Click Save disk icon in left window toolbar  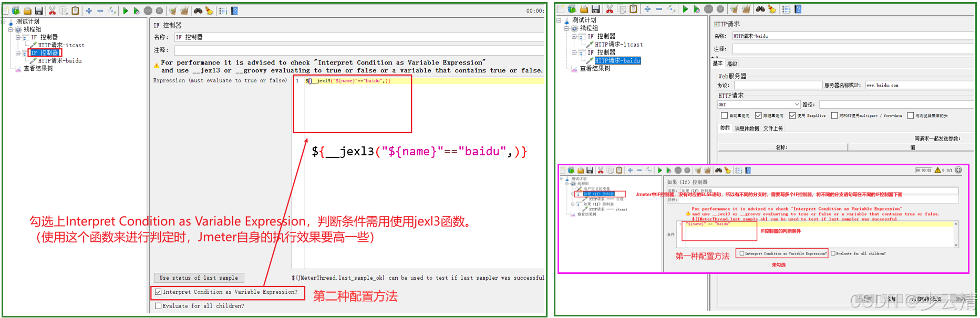(39, 10)
